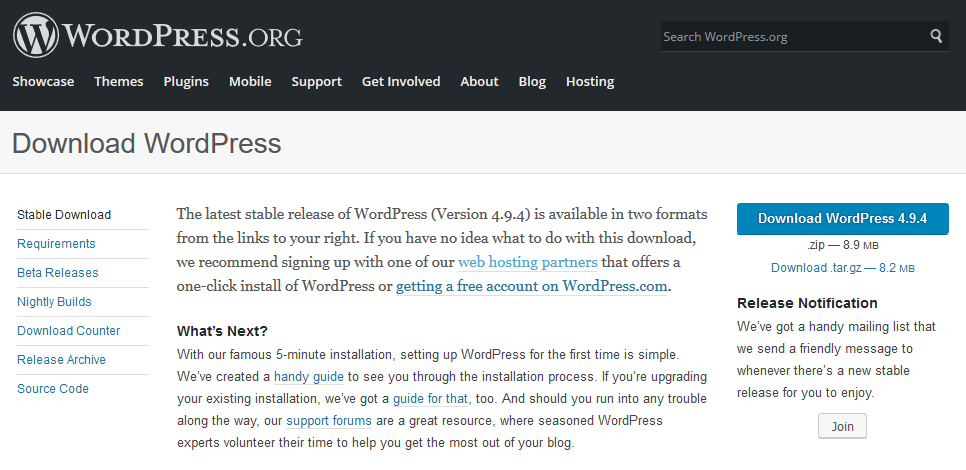Open Nightly Builds sidebar link
The image size is (966, 470).
54,302
